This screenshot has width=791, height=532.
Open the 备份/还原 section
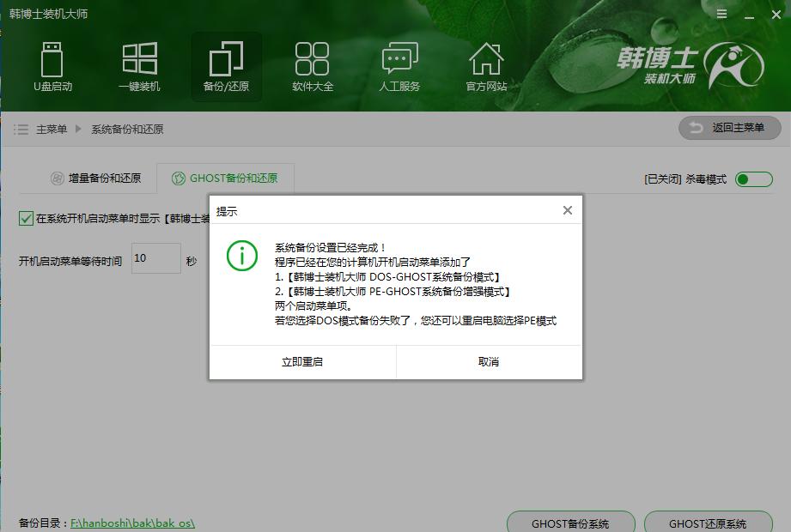tap(226, 67)
